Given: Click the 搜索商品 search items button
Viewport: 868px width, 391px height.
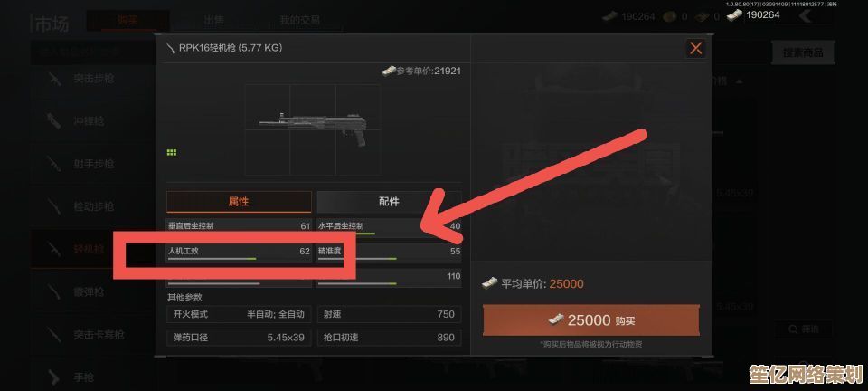Looking at the screenshot, I should [803, 52].
